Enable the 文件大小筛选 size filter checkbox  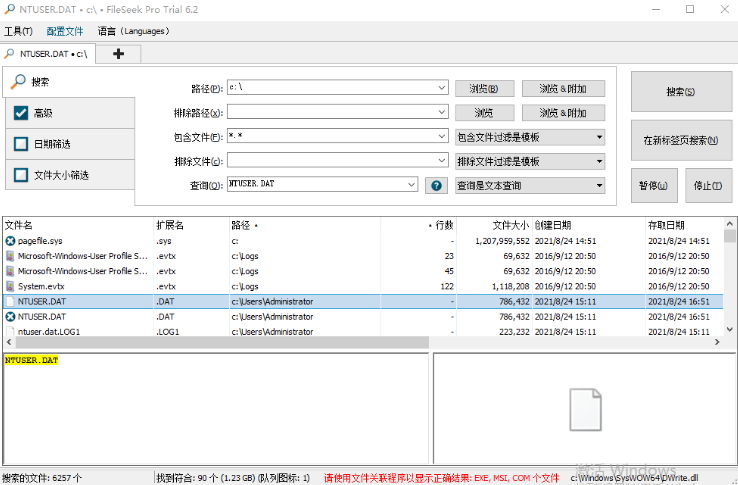click(21, 175)
